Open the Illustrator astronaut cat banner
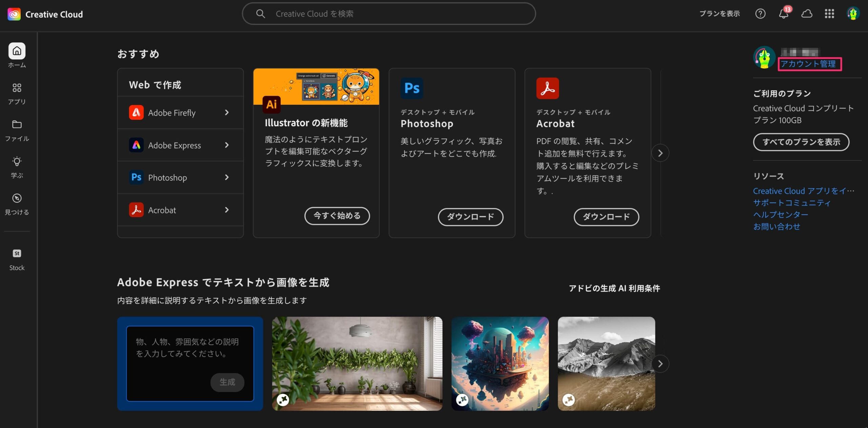 pos(316,86)
